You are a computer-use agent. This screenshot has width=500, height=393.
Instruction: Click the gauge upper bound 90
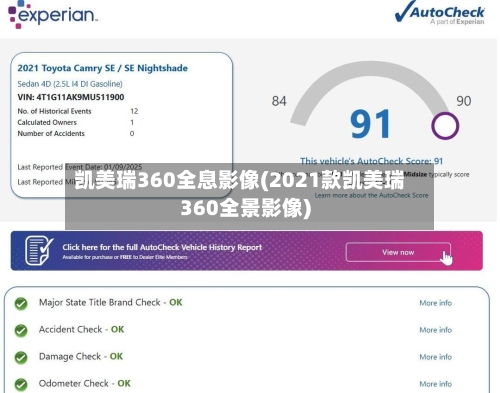[464, 101]
